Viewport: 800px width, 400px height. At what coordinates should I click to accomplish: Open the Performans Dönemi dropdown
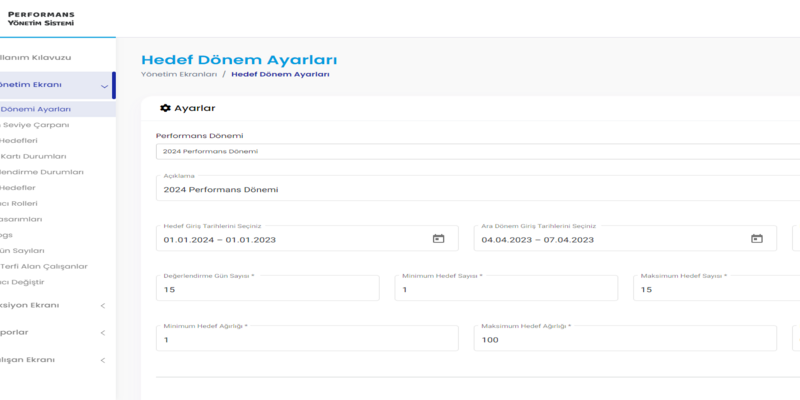[478, 152]
